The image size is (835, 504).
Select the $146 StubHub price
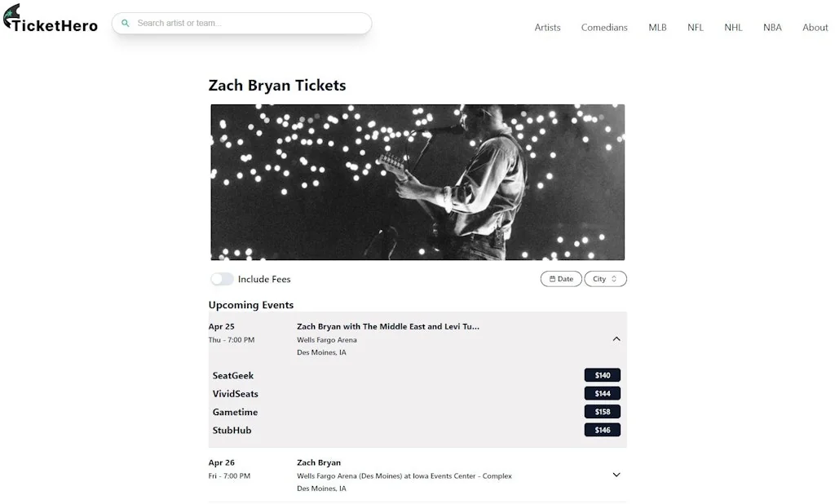point(602,429)
